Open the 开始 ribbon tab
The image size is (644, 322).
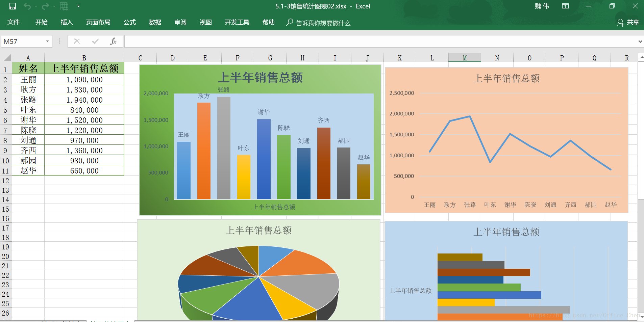point(42,22)
